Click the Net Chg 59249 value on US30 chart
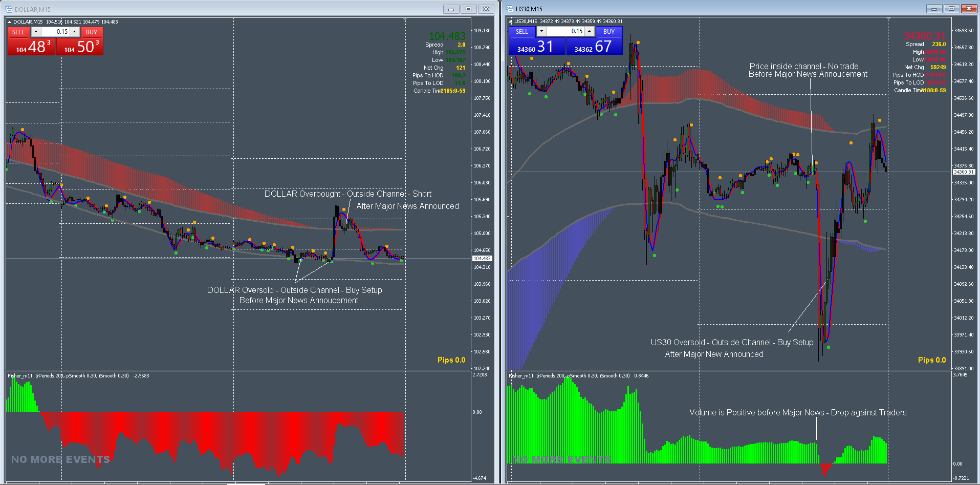 pyautogui.click(x=938, y=68)
